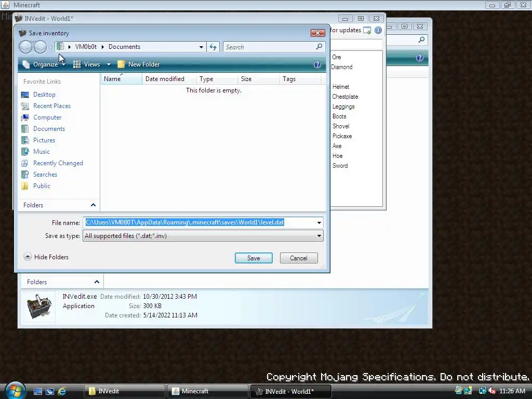532x399 pixels.
Task: Open Computer favorite link
Action: click(x=47, y=117)
